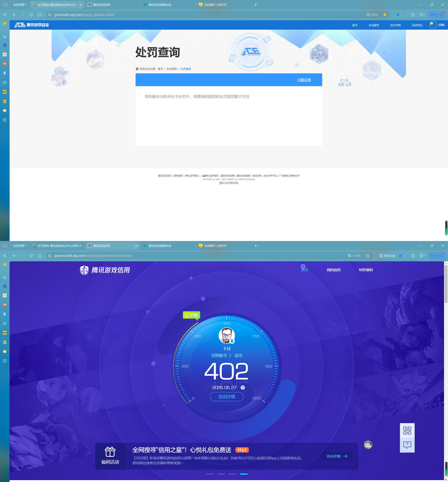Click the 退出 link under the avatar

click(238, 355)
